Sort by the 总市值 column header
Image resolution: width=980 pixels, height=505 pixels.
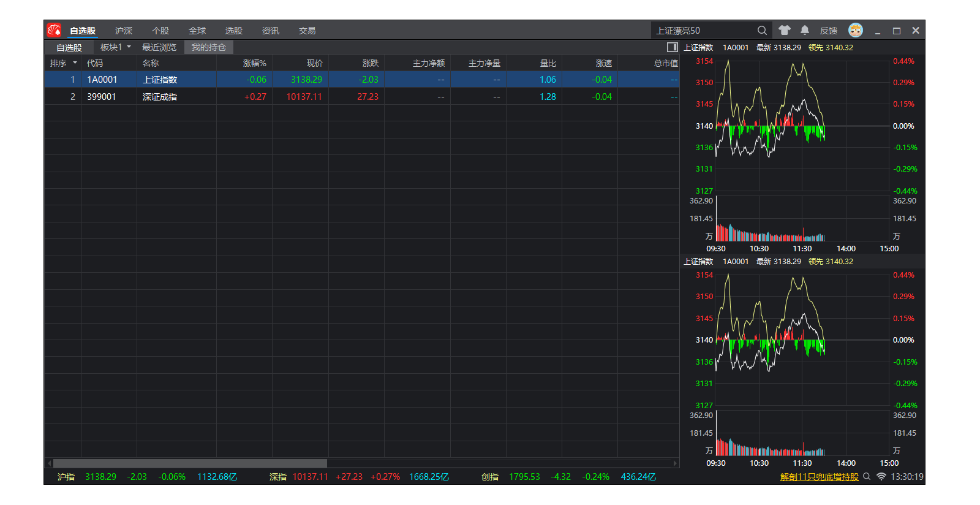[666, 63]
